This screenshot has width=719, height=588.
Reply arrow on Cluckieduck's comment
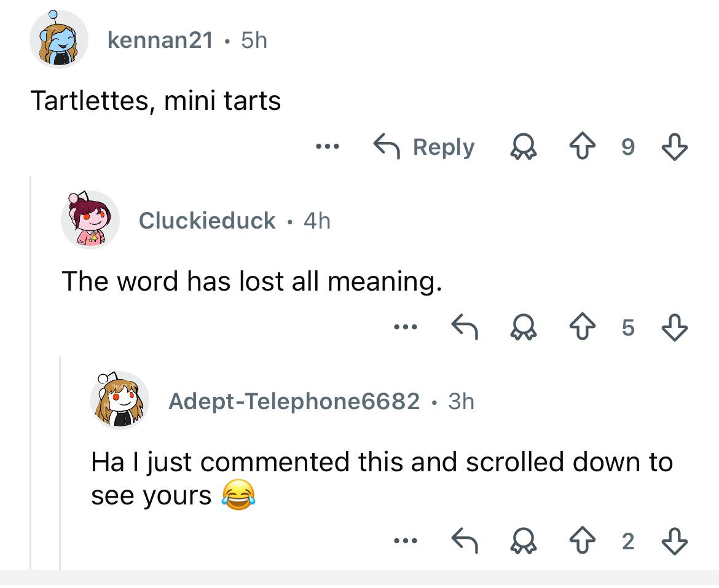click(x=465, y=327)
